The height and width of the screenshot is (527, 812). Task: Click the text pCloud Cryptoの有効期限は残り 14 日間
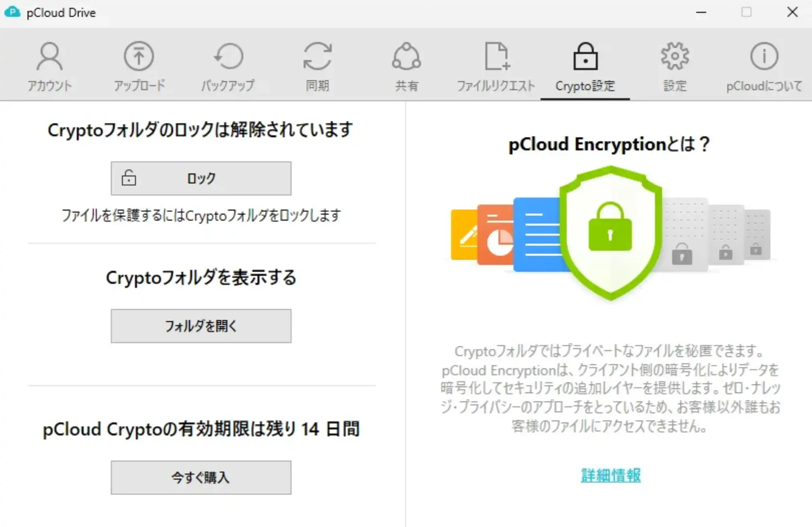click(x=201, y=429)
